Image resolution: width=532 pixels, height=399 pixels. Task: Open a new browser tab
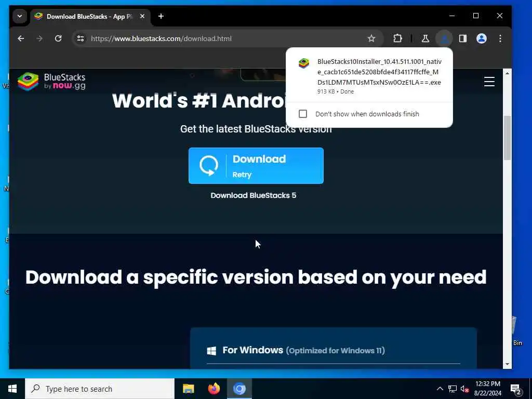pos(161,16)
